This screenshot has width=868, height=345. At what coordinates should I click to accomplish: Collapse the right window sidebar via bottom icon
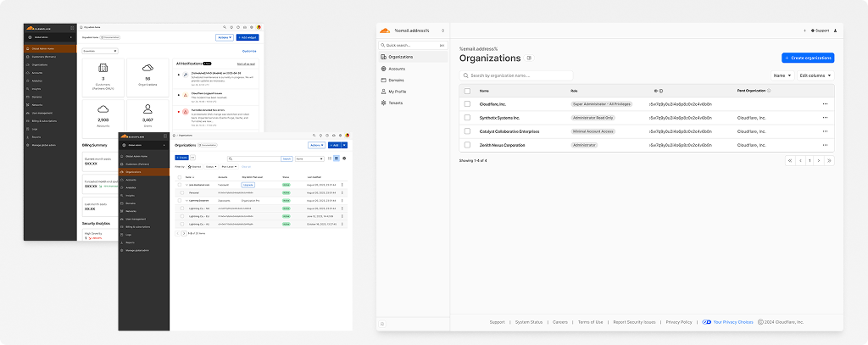382,324
